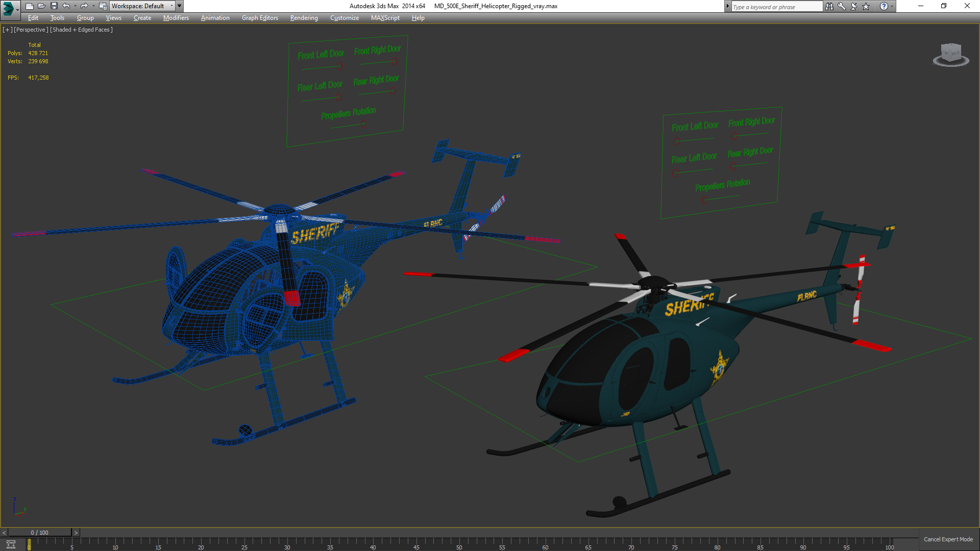
Task: Click the Cancel Expert Mode button
Action: pyautogui.click(x=948, y=539)
